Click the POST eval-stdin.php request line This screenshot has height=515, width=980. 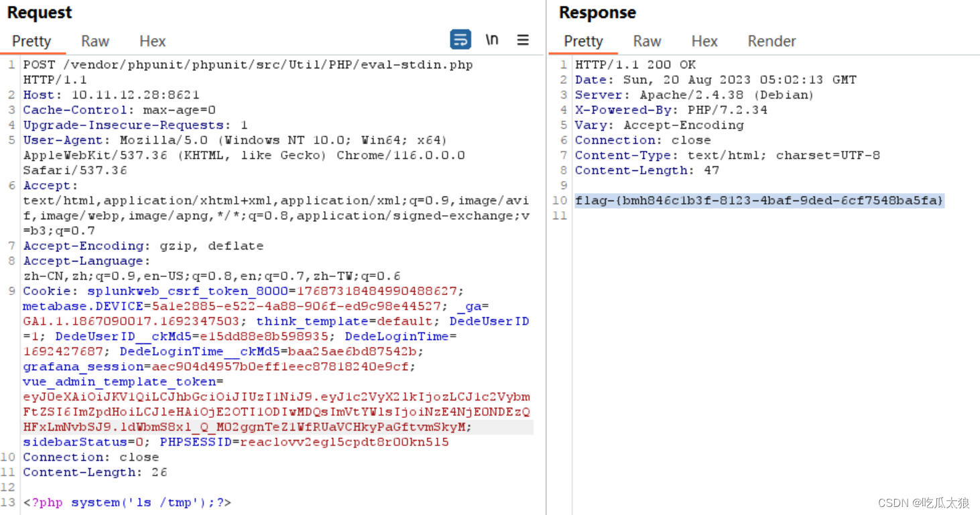(248, 65)
